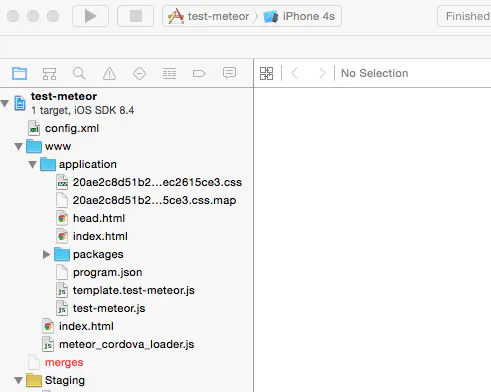Open the Debug navigator icon

click(x=169, y=73)
